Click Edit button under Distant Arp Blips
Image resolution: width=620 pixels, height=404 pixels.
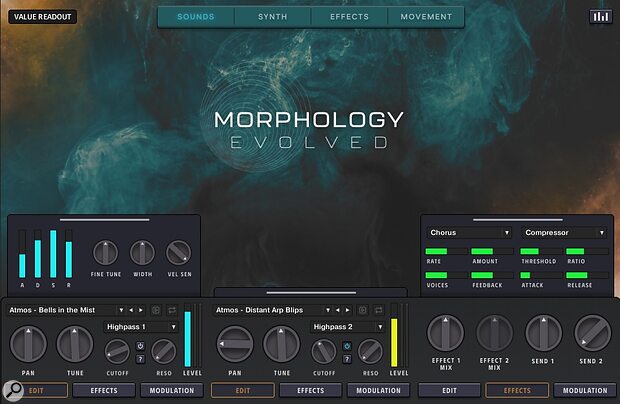pyautogui.click(x=242, y=391)
